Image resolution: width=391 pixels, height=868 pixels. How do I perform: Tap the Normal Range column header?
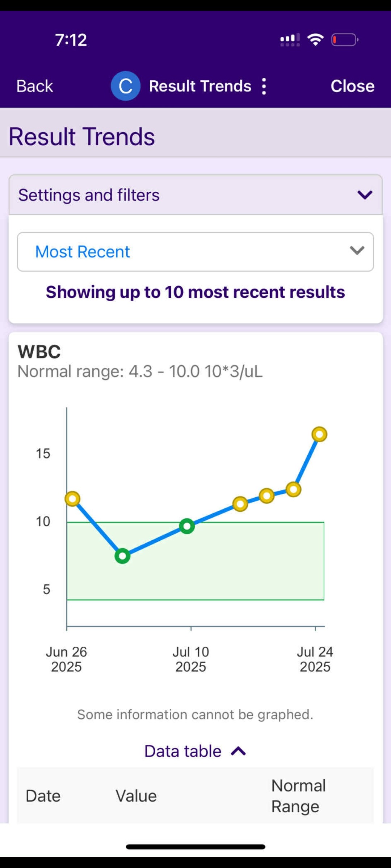(x=298, y=796)
